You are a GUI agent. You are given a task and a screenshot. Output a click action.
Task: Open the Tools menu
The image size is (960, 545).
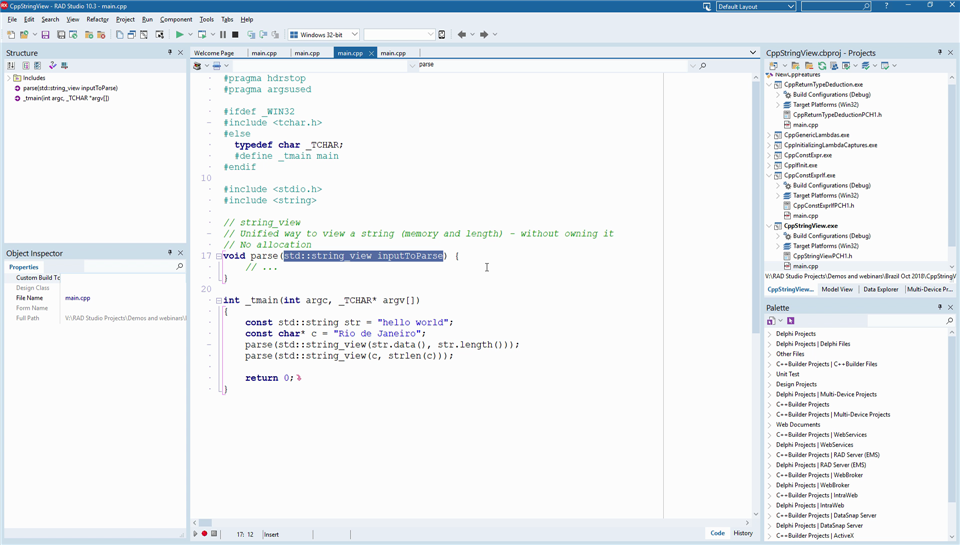pos(207,19)
